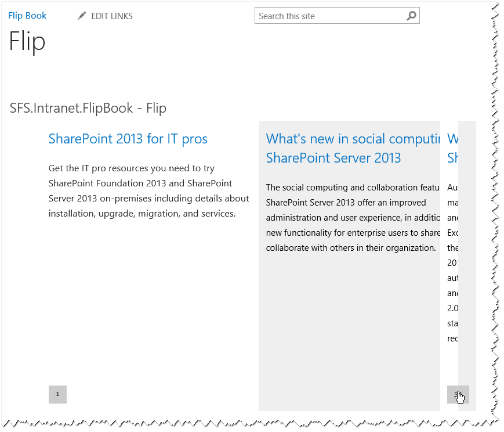Click the IT pro resources description paragraph
Image resolution: width=504 pixels, height=432 pixels.
pyautogui.click(x=148, y=191)
